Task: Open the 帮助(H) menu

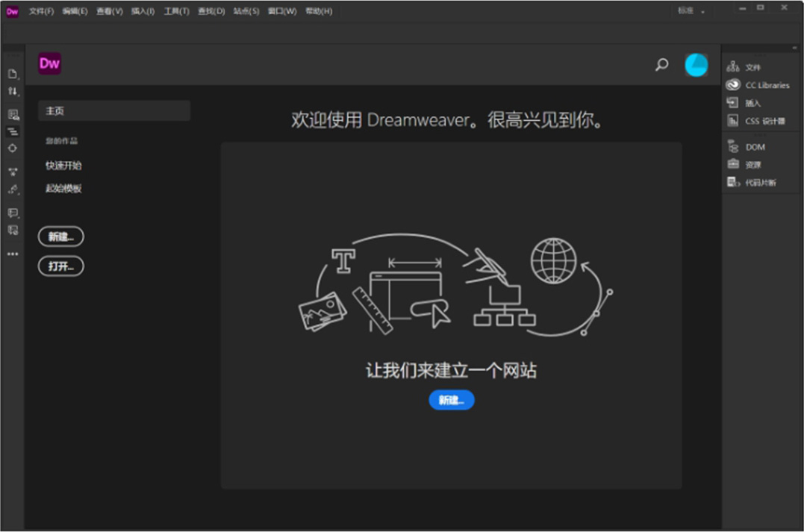Action: [319, 11]
